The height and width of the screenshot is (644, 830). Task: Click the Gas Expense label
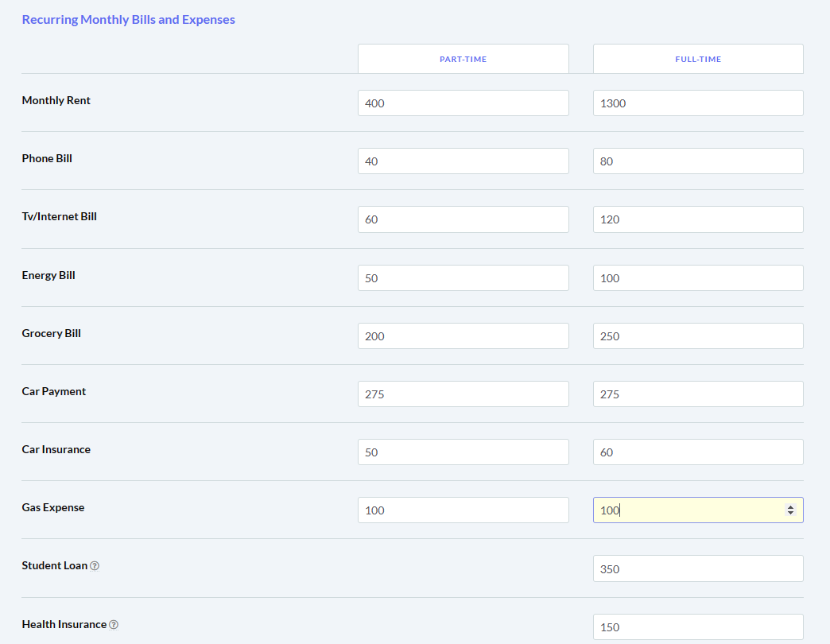pos(53,507)
